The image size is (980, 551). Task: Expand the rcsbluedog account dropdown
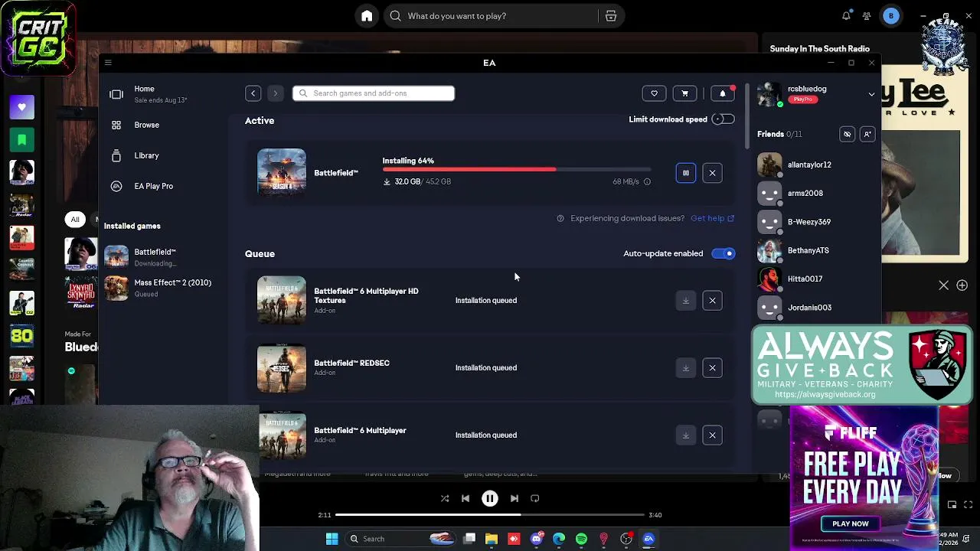pos(871,94)
